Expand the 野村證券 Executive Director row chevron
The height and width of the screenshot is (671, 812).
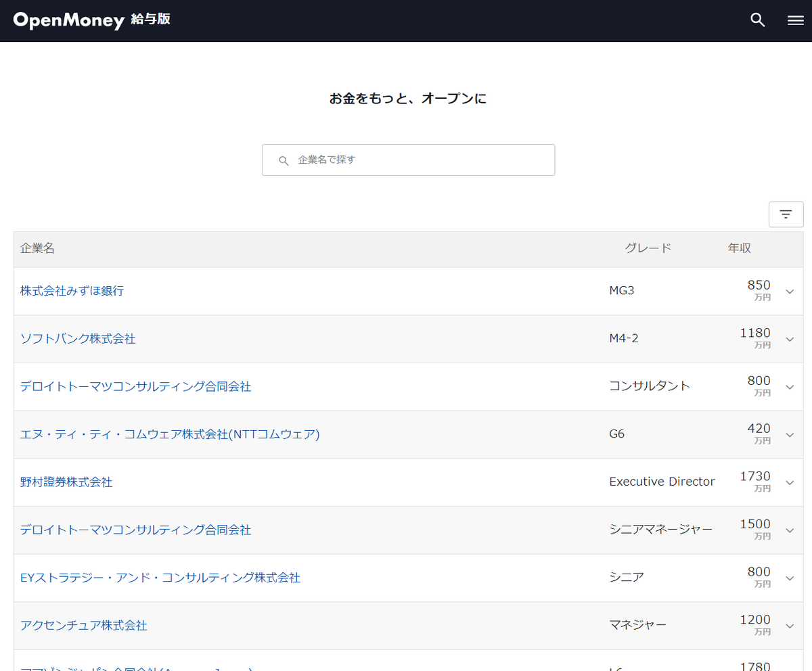tap(790, 483)
